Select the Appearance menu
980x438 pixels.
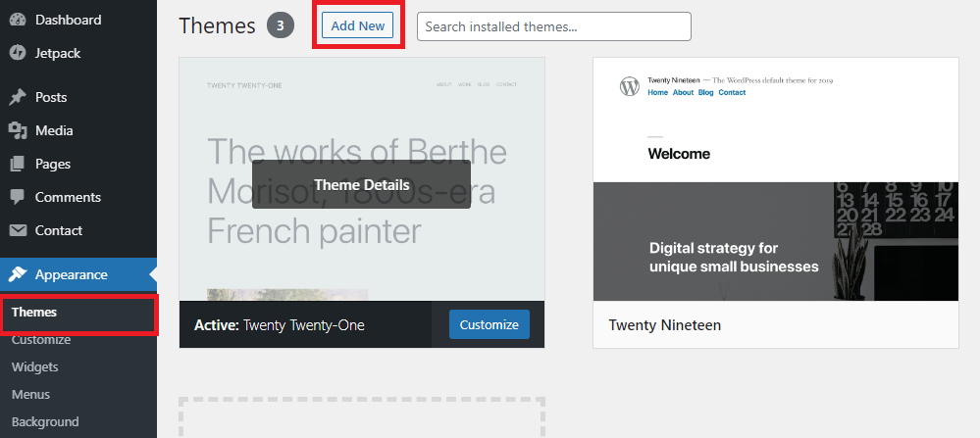click(78, 274)
